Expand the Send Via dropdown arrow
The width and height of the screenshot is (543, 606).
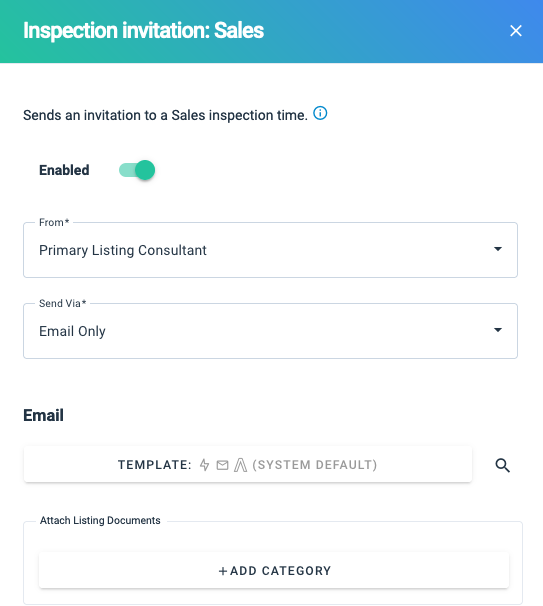click(498, 330)
